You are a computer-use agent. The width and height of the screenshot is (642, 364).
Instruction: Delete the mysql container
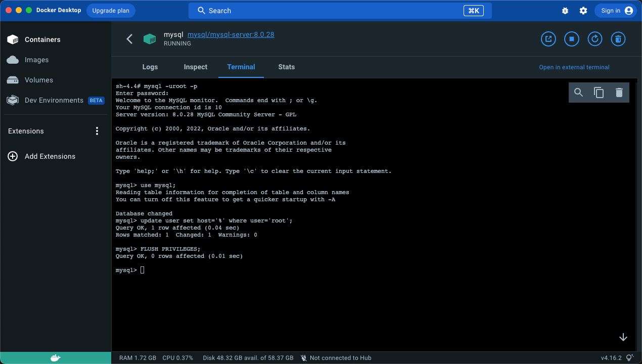[x=618, y=39]
